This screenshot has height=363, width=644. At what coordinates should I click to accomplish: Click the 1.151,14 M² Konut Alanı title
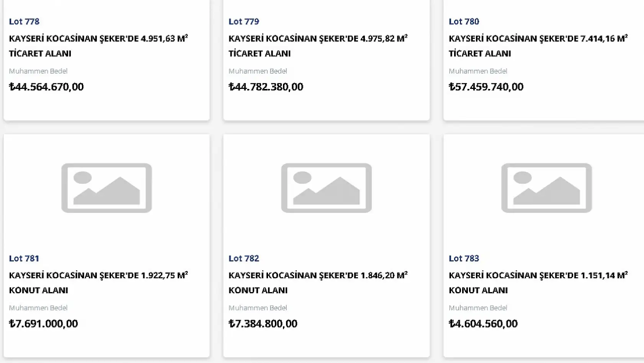(x=538, y=283)
